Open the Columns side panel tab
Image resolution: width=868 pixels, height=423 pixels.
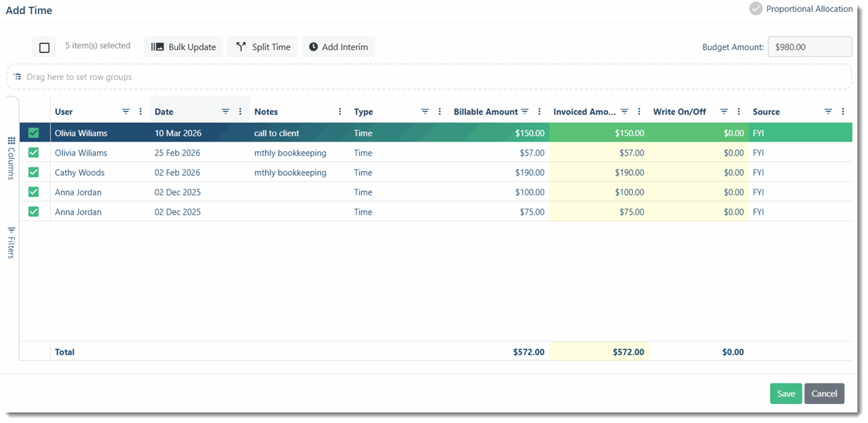click(11, 158)
